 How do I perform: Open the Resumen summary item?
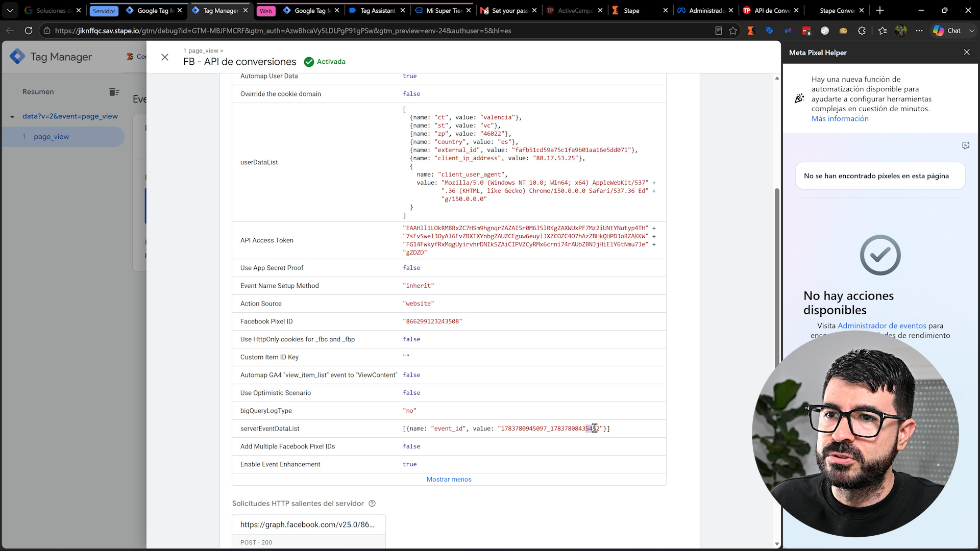point(38,92)
